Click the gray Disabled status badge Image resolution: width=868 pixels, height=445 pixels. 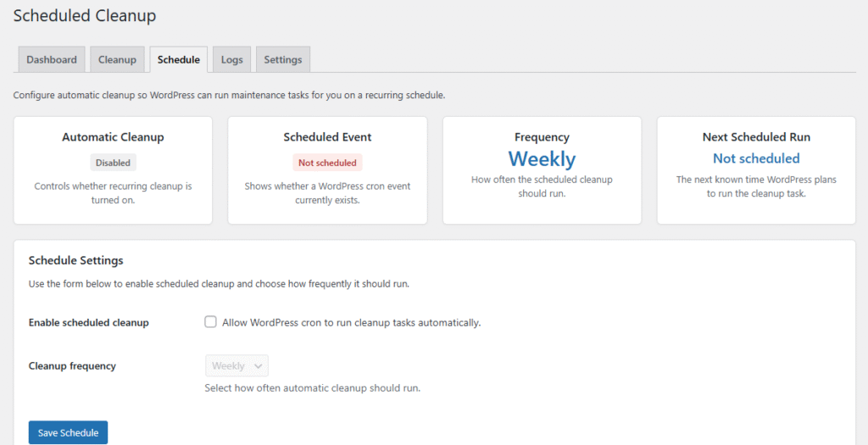(113, 162)
